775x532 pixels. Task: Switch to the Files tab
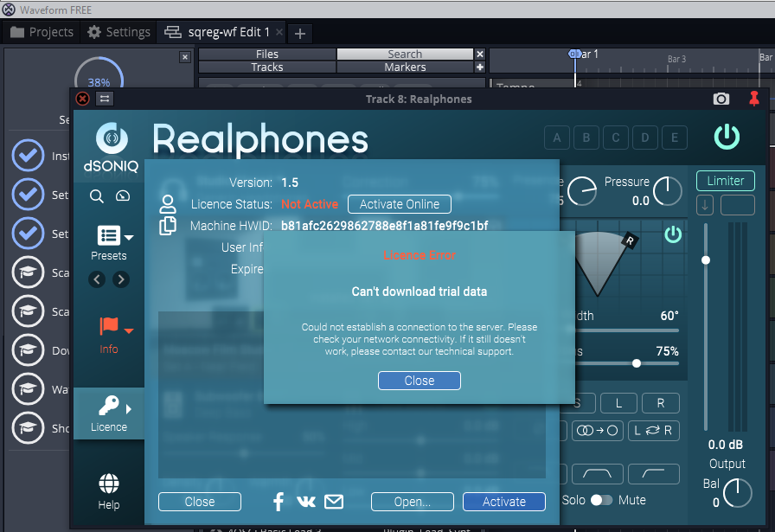[x=267, y=54]
